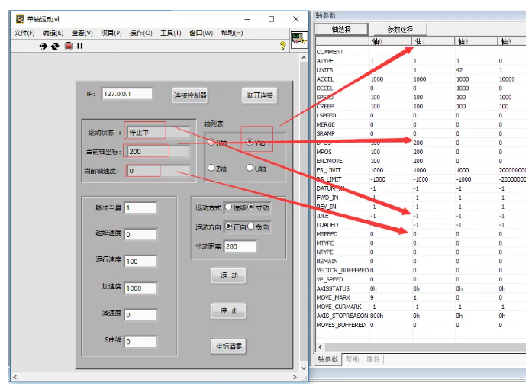Image resolution: width=532 pixels, height=392 pixels.
Task: Click the 脉冲当量 input field
Action: [140, 208]
